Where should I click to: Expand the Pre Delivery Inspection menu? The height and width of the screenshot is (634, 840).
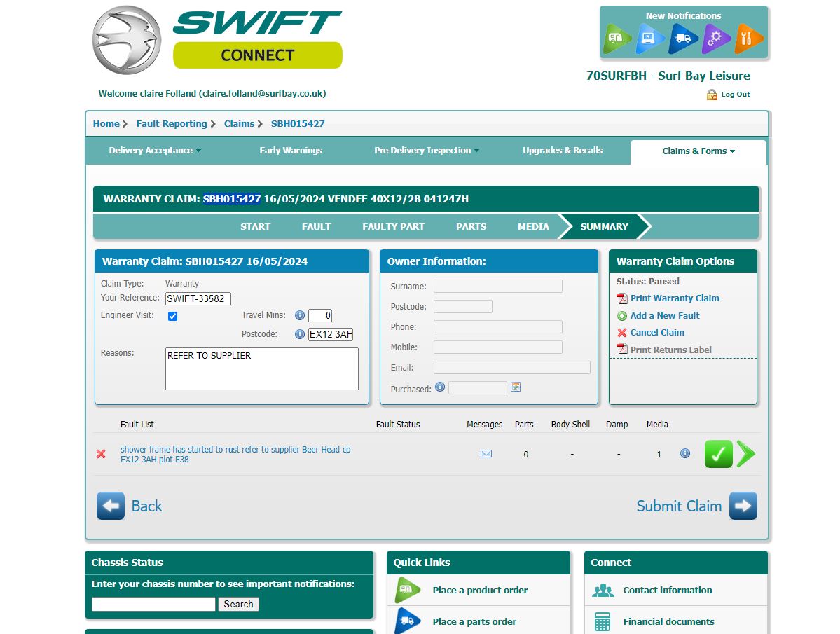[427, 151]
